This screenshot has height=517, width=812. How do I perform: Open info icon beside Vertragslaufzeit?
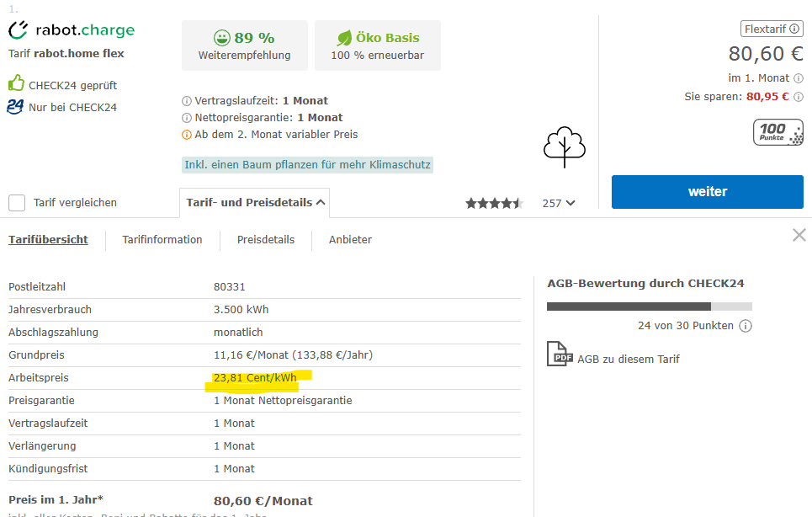click(x=187, y=101)
